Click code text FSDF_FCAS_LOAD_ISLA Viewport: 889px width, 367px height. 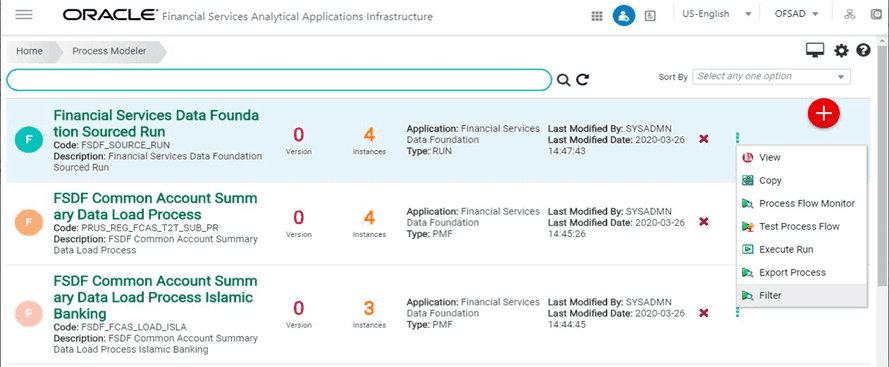tap(134, 327)
